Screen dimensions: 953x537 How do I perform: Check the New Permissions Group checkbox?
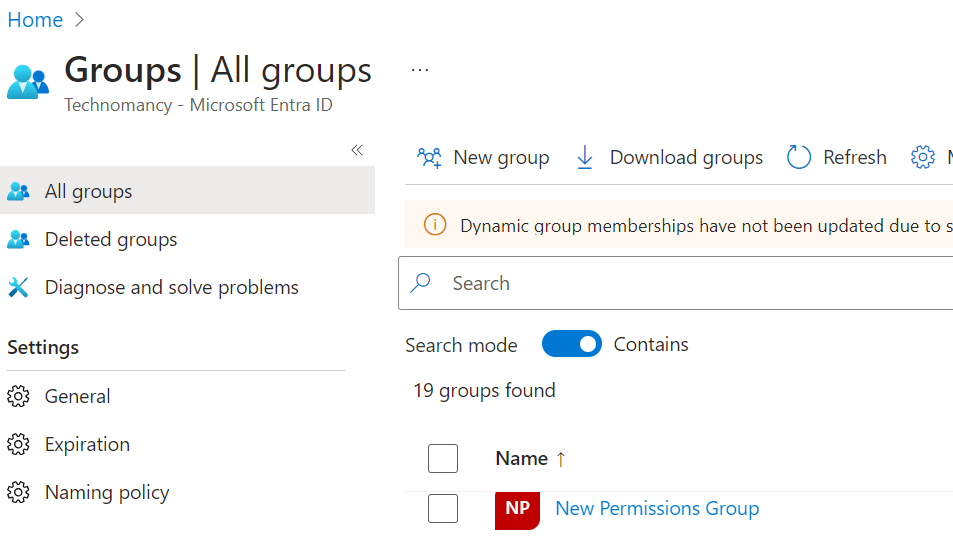coord(442,508)
